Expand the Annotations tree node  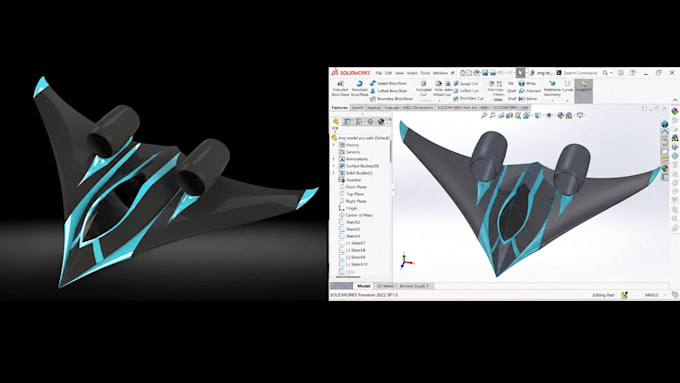333,159
